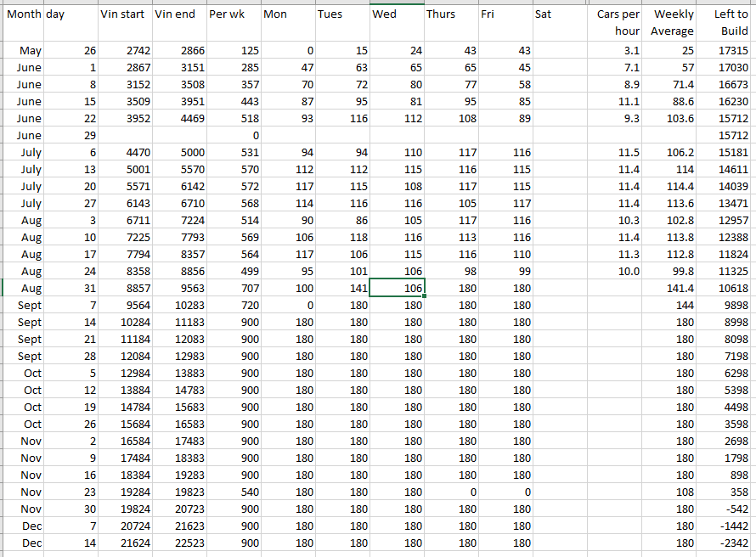
Task: Click the Cars per hour value 10.0
Action: [x=614, y=271]
